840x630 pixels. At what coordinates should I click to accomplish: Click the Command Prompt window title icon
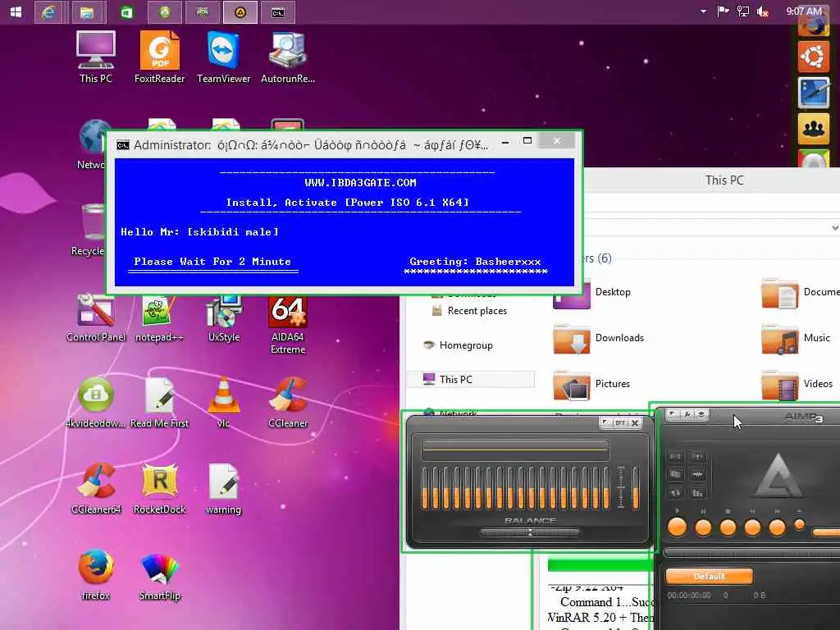[123, 145]
